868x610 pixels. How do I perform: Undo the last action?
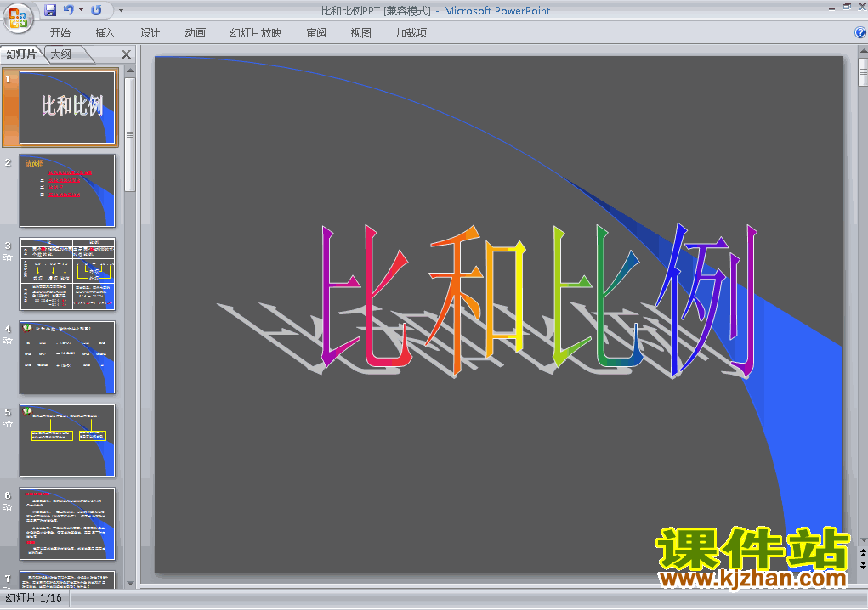click(69, 10)
